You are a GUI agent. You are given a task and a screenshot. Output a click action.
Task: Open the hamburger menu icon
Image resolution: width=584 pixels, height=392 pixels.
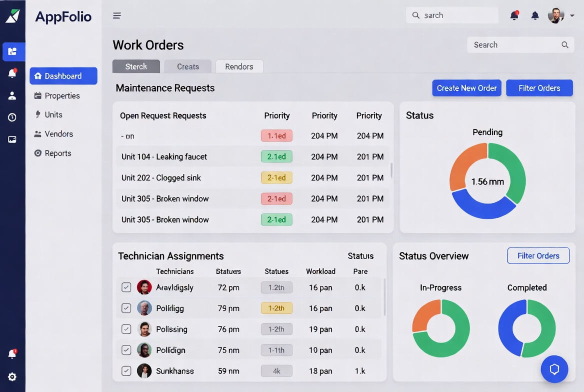coord(117,15)
